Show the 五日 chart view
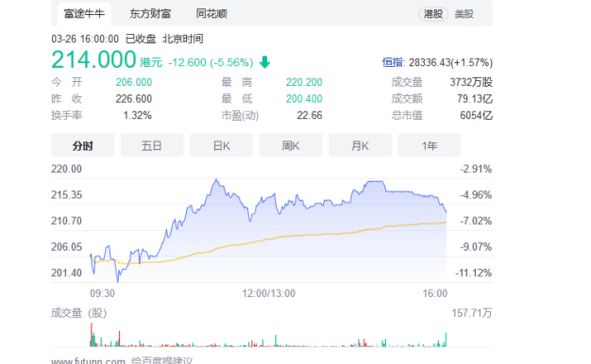This screenshot has width=591, height=364. coord(152,145)
